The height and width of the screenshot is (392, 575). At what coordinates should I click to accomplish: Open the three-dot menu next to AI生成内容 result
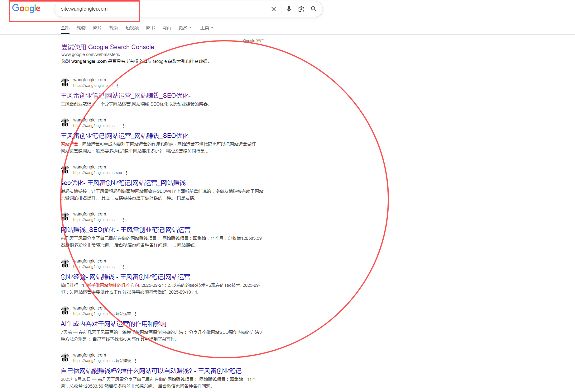pos(136,314)
